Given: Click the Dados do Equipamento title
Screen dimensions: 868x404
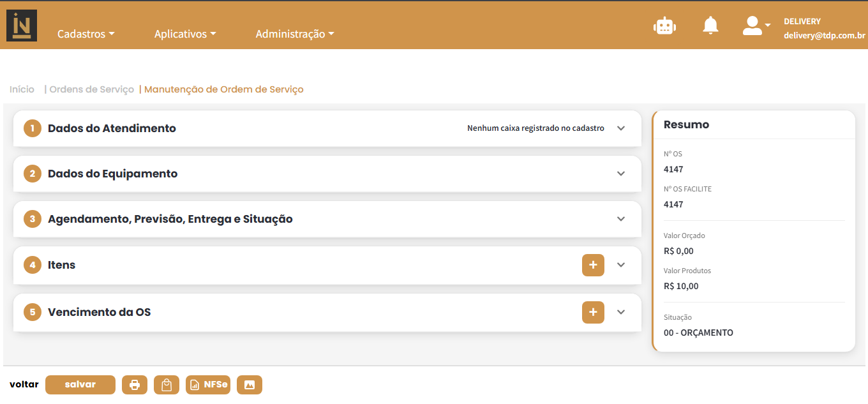Looking at the screenshot, I should click(x=113, y=174).
